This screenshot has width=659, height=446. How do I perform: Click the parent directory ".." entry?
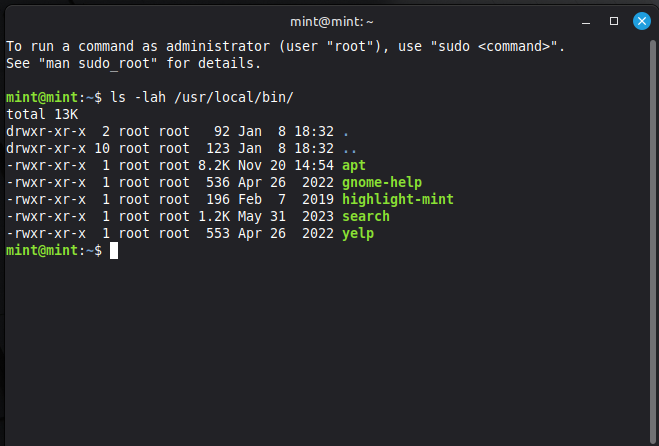point(346,148)
